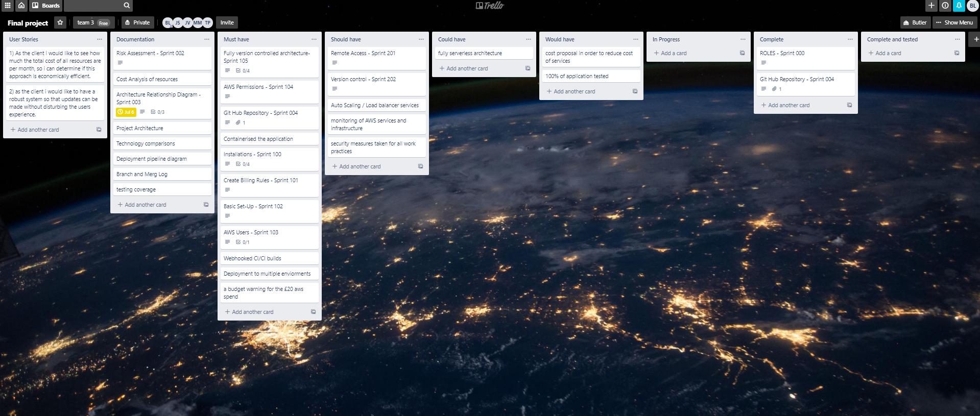Screen dimensions: 980x416
Task: Click template icon in Documentation list footer
Action: [206, 205]
